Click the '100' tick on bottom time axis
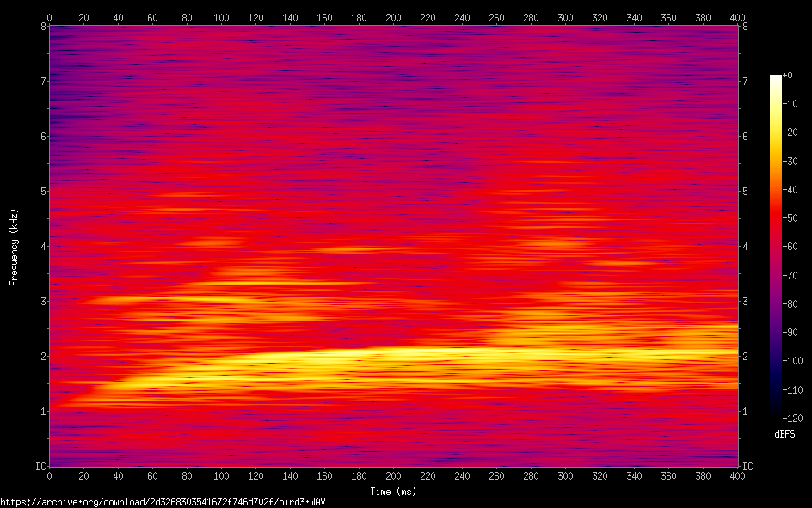The height and width of the screenshot is (508, 812). [221, 475]
